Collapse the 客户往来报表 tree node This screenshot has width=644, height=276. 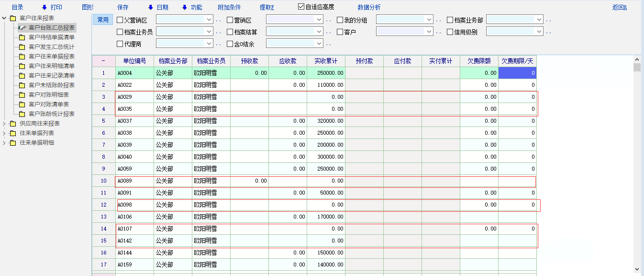[4, 18]
